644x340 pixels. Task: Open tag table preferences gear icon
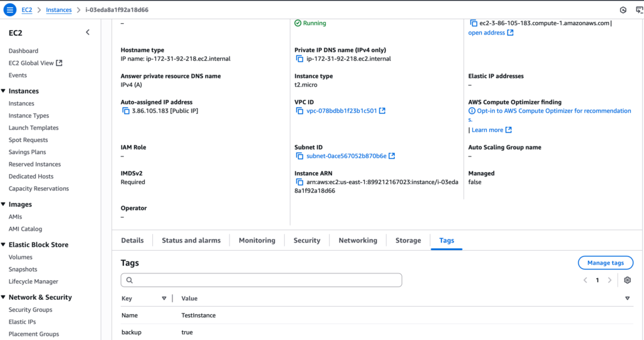(x=627, y=280)
